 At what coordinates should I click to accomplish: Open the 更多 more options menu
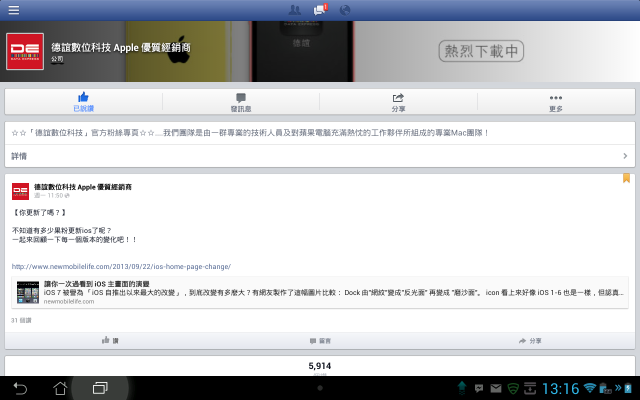pos(556,102)
